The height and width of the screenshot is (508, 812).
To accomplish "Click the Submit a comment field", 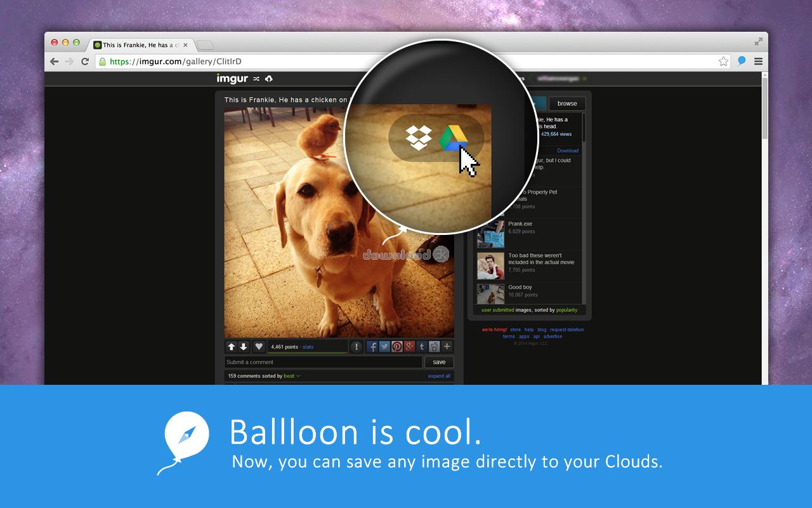I will 323,362.
